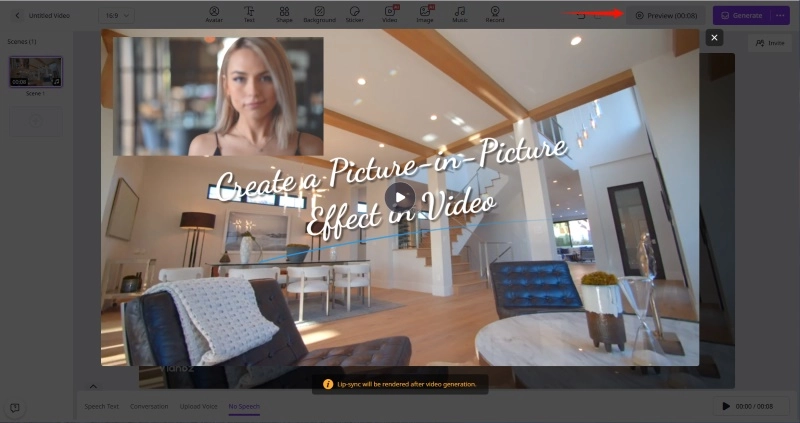Open the Background tool
Image resolution: width=800 pixels, height=423 pixels.
coord(319,14)
